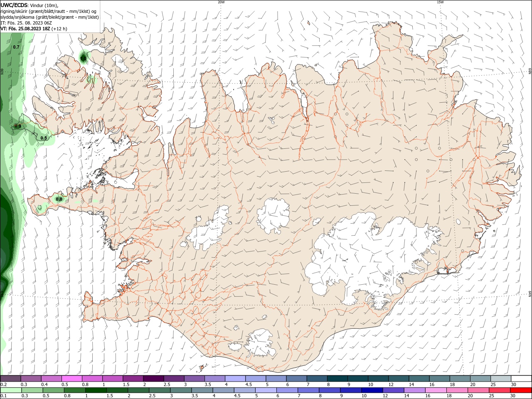This screenshot has width=532, height=399.
Task: Pick the pale periwinkle 4 swatch in top legend row
Action: [235, 379]
